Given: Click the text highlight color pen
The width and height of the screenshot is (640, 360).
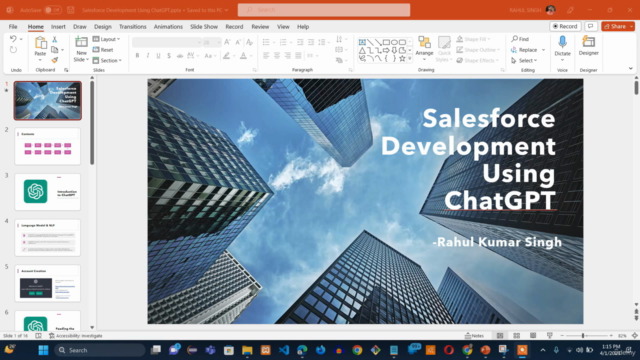Looking at the screenshot, I should (x=226, y=56).
